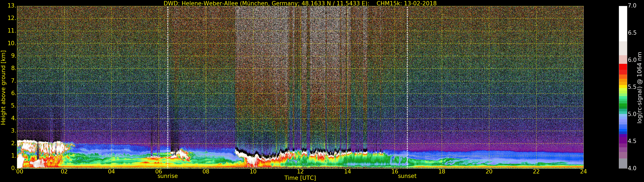The image size is (644, 182).
Task: Select time axis tick "18"
Action: pos(442,172)
